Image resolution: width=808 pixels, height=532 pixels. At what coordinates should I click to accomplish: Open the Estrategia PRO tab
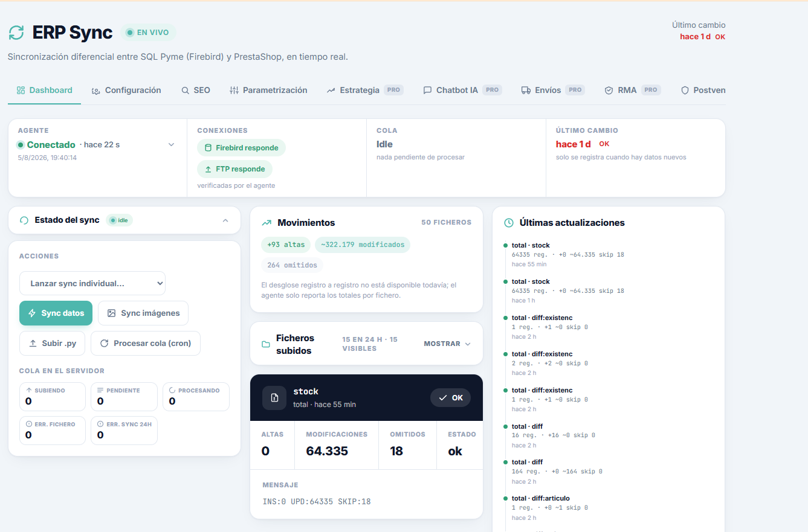click(x=365, y=90)
